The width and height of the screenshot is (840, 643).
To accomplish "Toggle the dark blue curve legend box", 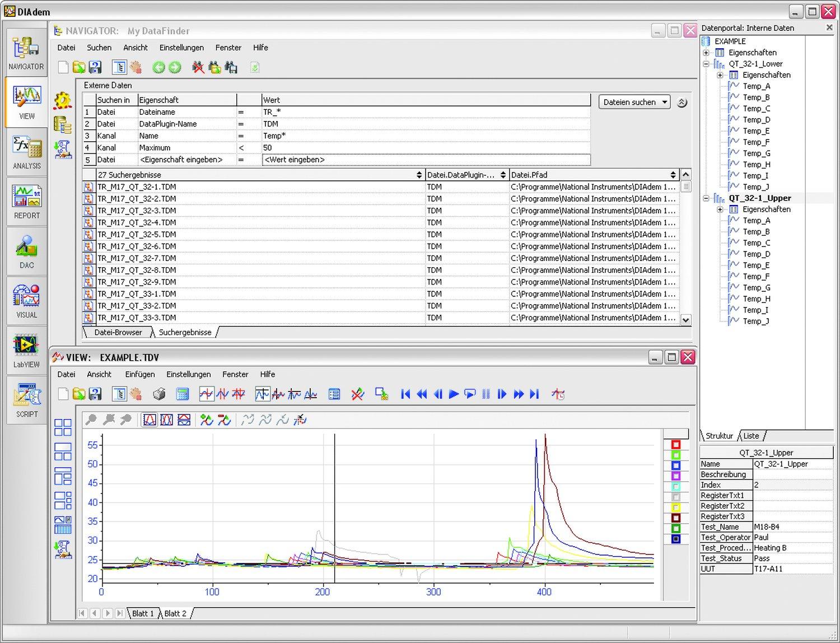I will point(676,539).
